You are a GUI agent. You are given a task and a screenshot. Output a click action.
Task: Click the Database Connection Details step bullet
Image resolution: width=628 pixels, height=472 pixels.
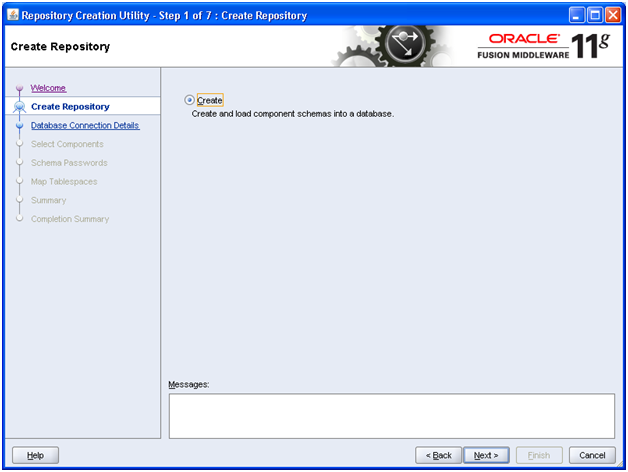pos(19,125)
